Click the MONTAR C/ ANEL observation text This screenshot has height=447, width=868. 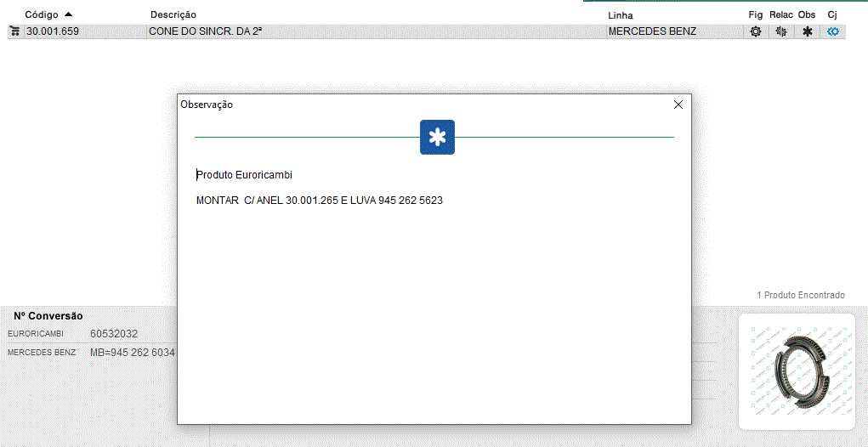[320, 201]
